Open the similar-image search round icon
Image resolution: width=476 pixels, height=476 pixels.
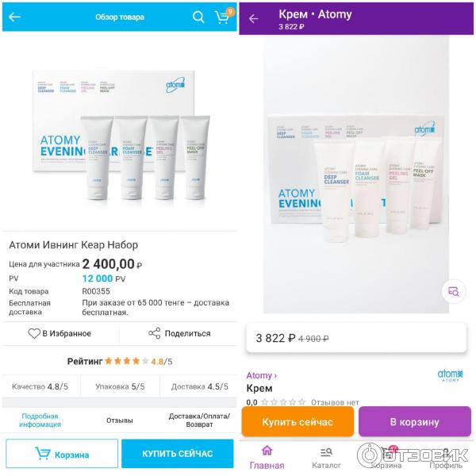tap(454, 291)
